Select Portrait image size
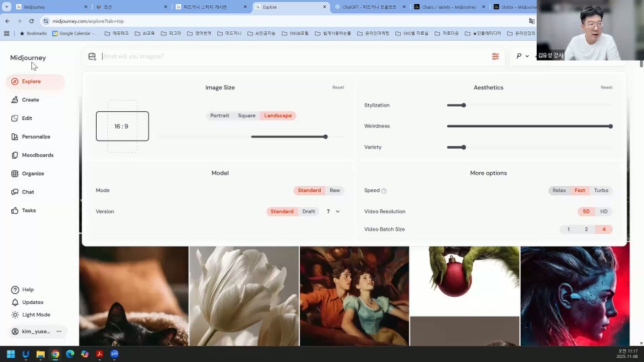The height and width of the screenshot is (362, 644). click(x=220, y=116)
